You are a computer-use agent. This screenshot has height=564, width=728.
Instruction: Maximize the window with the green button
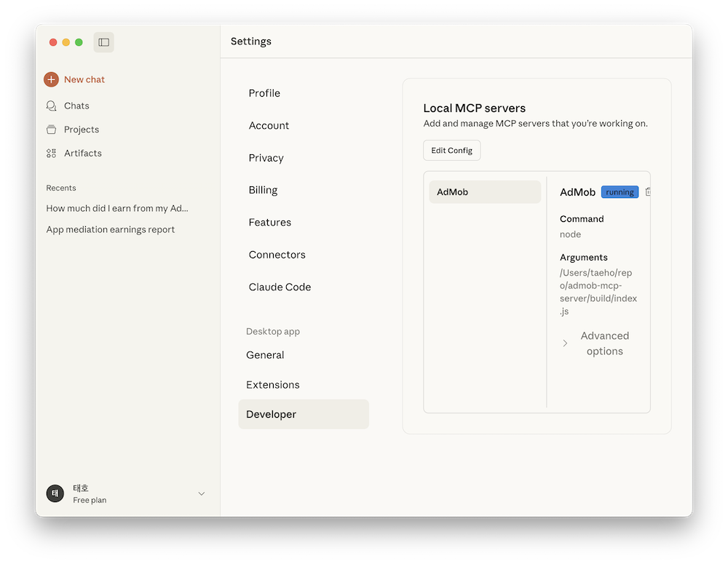point(79,42)
